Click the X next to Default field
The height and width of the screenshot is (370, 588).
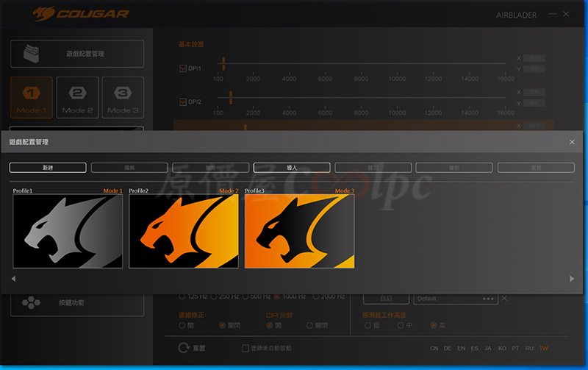[504, 299]
